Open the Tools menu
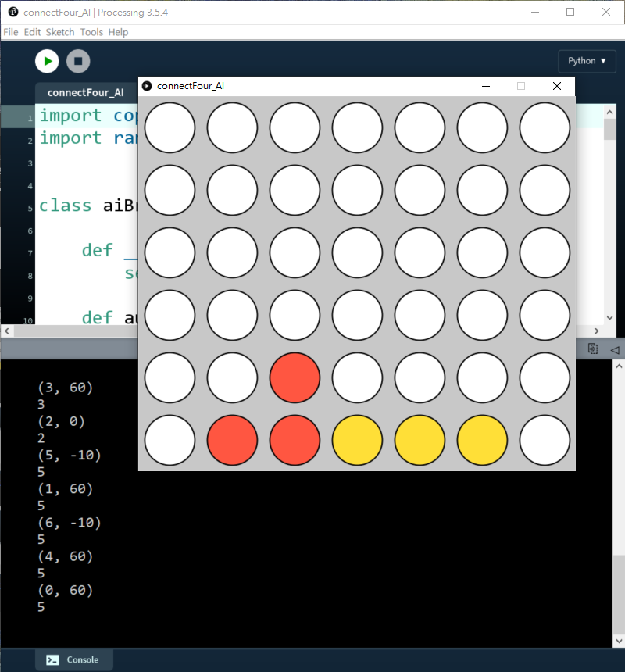The height and width of the screenshot is (672, 625). point(91,32)
